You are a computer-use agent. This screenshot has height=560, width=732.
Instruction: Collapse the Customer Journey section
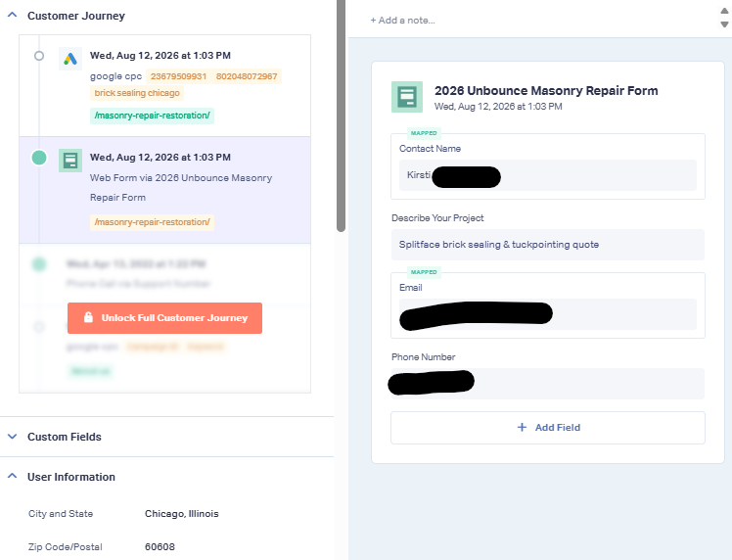click(x=13, y=16)
